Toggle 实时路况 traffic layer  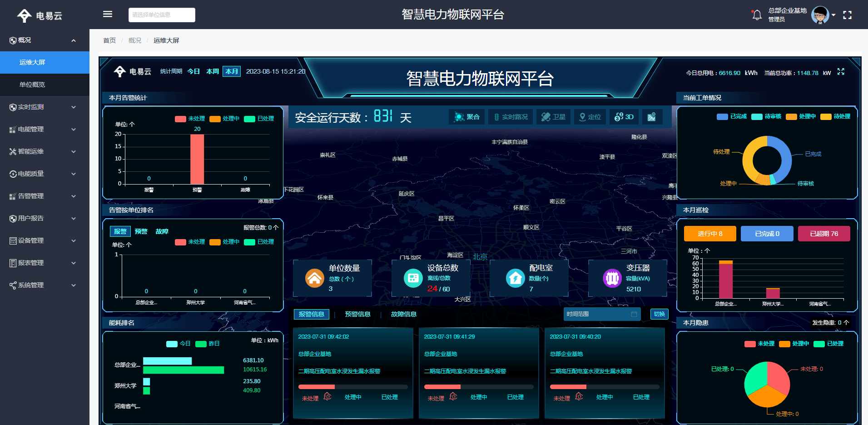511,117
